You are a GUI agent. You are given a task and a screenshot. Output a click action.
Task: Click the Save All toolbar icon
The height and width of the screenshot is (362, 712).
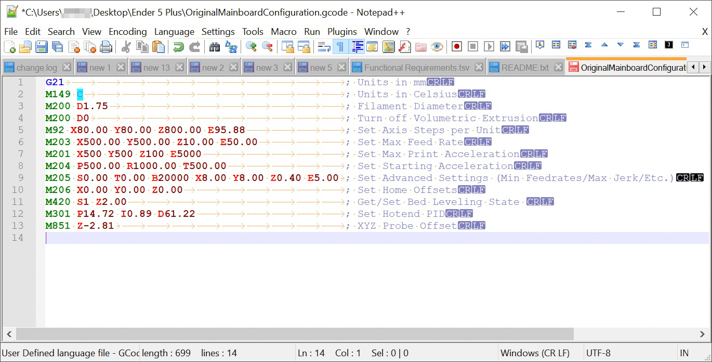click(58, 46)
